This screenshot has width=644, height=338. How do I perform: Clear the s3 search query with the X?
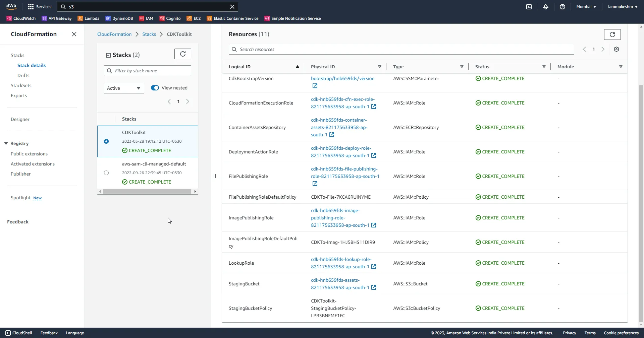(232, 7)
